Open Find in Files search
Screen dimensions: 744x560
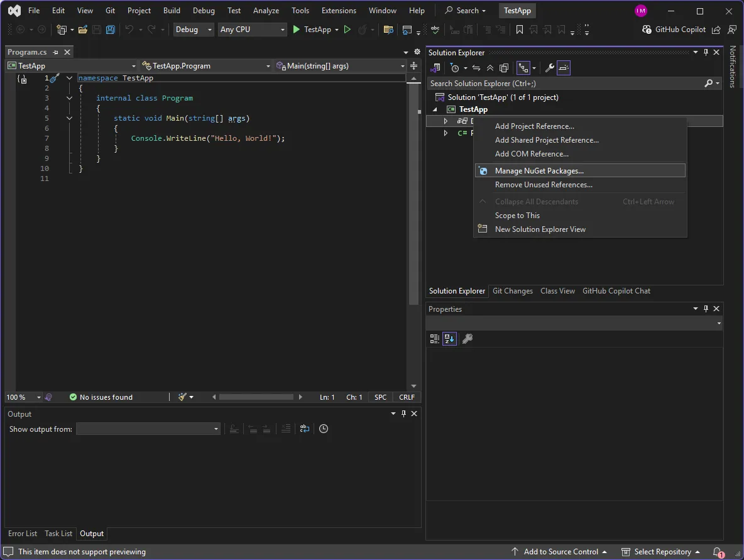click(x=388, y=29)
